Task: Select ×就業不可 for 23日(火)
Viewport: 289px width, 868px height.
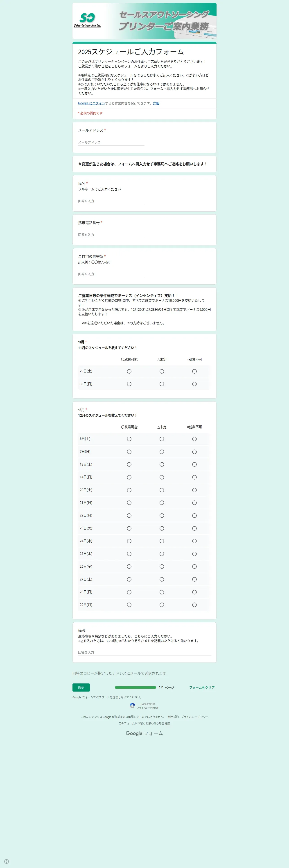Action: tap(194, 528)
